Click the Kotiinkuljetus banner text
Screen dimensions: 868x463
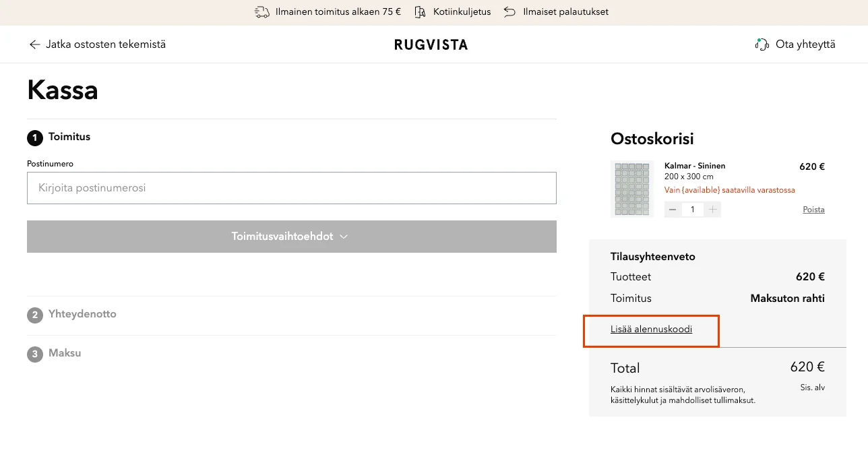coord(462,11)
